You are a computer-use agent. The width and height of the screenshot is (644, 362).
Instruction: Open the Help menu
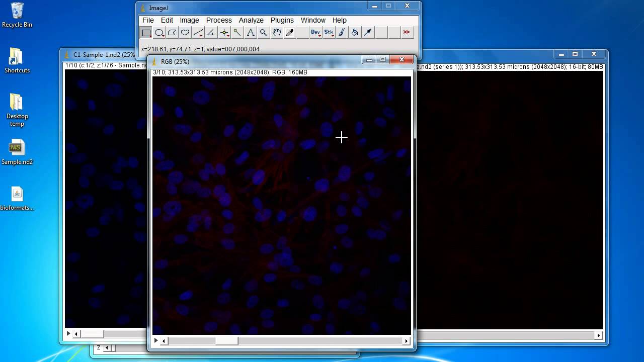340,20
